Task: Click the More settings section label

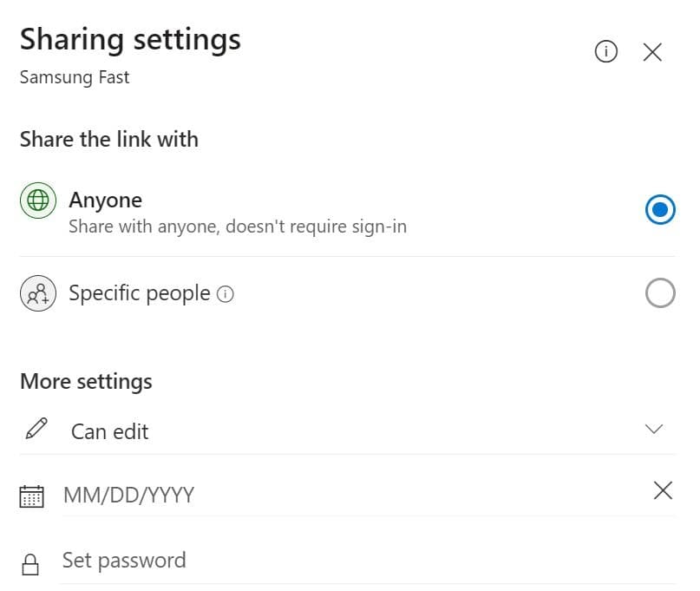Action: coord(85,382)
